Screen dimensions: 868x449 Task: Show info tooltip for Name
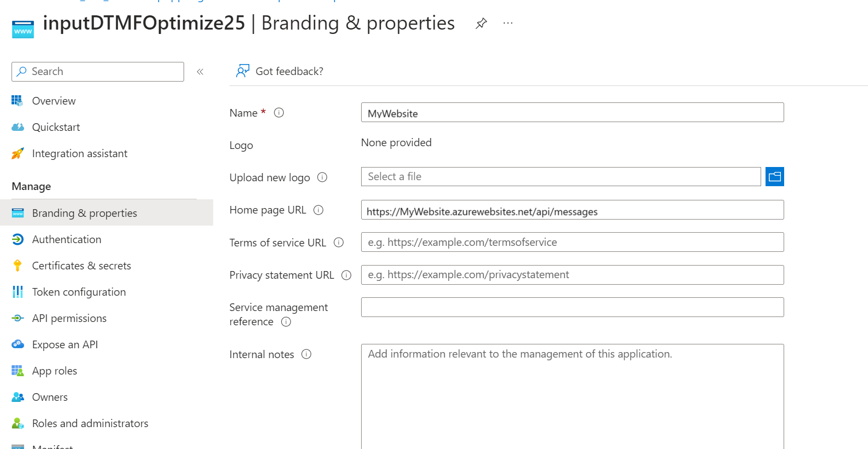[x=279, y=113]
